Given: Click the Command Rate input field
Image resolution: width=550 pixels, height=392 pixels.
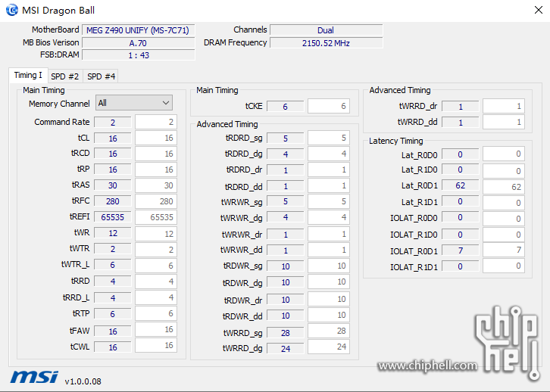Looking at the screenshot, I should pyautogui.click(x=156, y=122).
